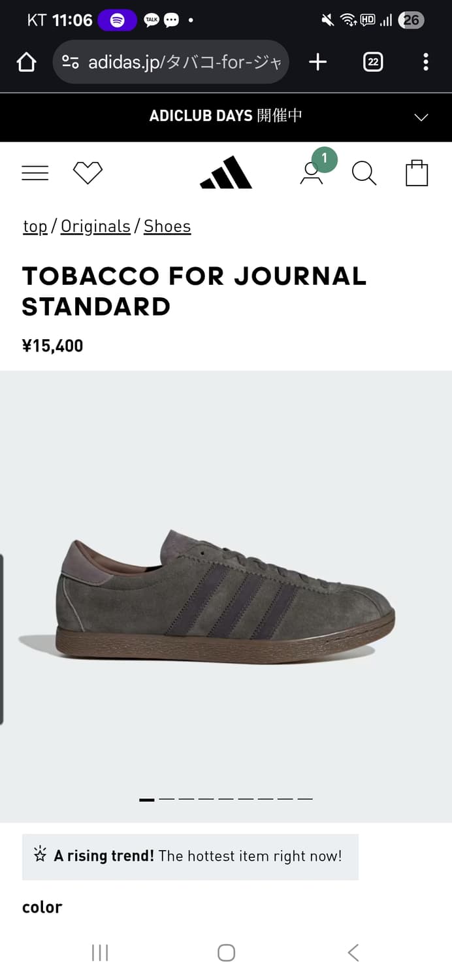The width and height of the screenshot is (452, 980).
Task: Open the Originals breadcrumb link
Action: (x=95, y=226)
